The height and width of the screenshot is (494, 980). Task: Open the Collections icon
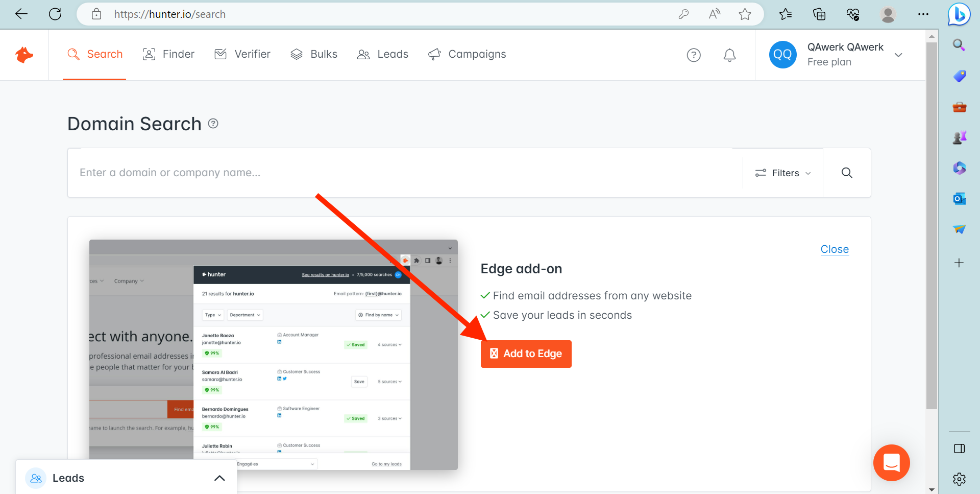click(819, 14)
